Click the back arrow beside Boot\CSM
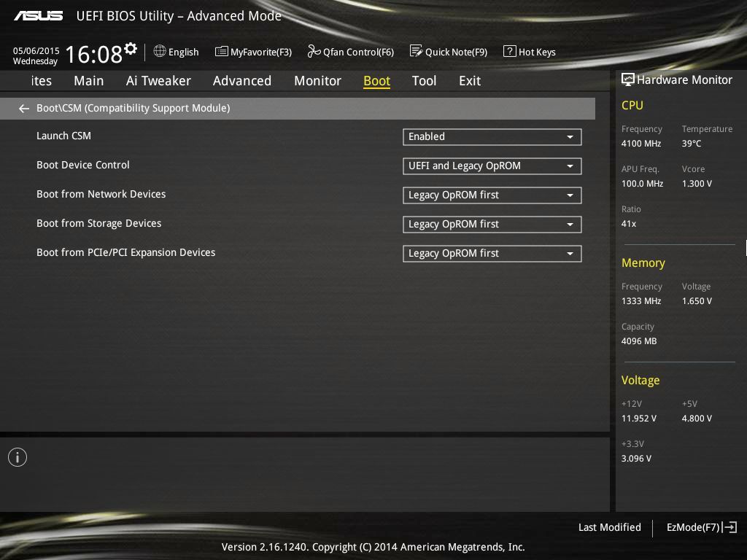The width and height of the screenshot is (747, 560). (x=24, y=109)
